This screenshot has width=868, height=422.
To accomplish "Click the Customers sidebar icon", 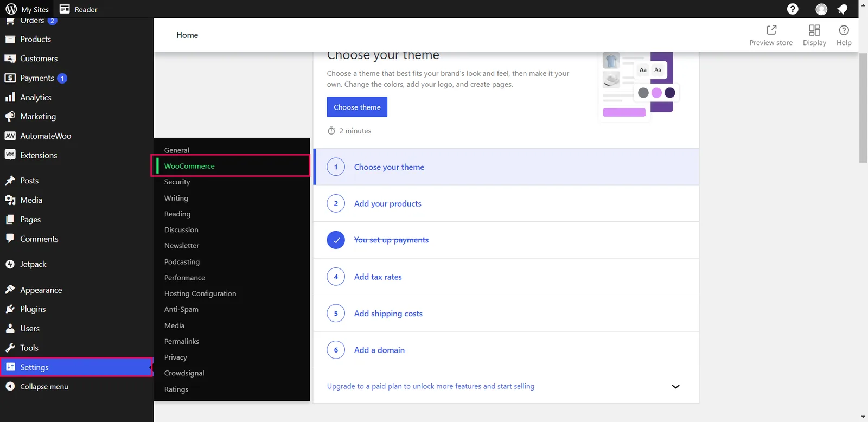I will coord(10,59).
